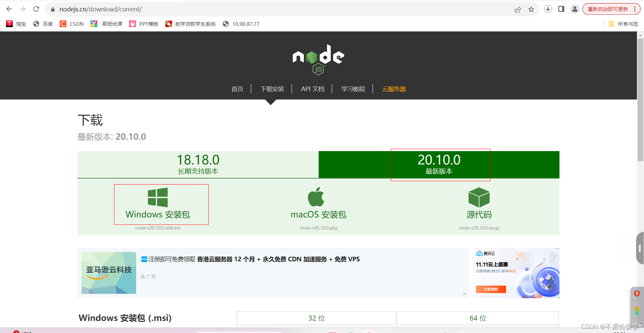Screen dimensions: 644x333
Task: Click the vertical page scrollbar
Action: pos(640,101)
